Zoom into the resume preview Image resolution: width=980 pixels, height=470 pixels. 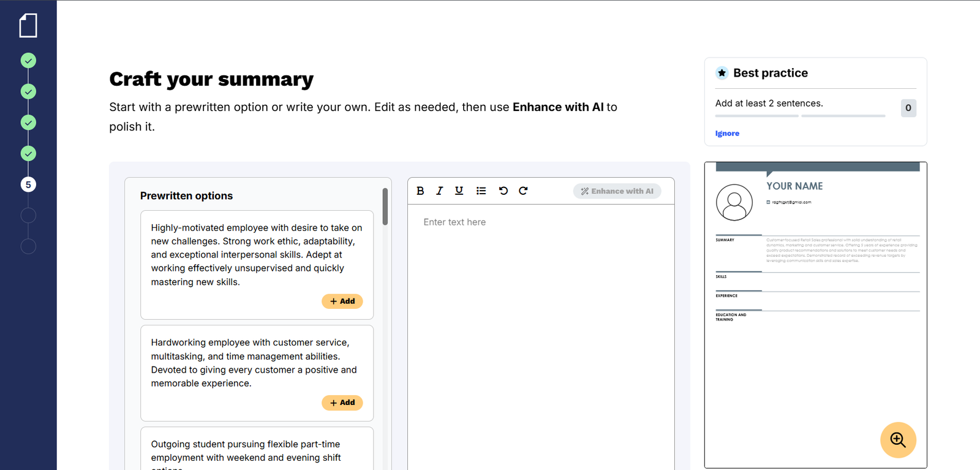(898, 440)
